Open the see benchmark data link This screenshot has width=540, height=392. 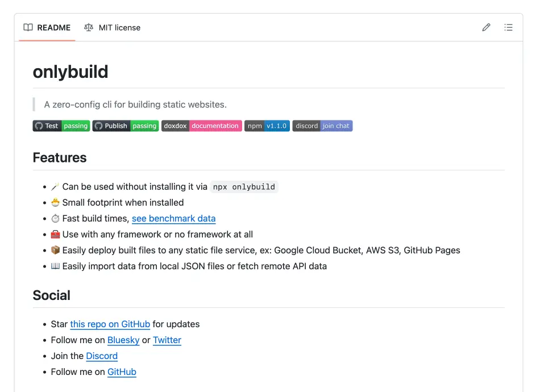pos(173,218)
